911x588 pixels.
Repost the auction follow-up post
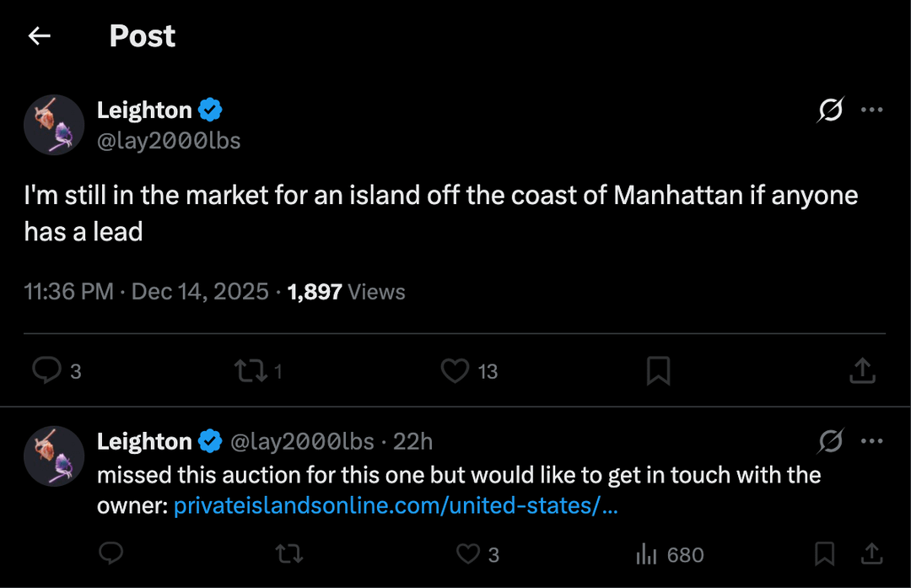click(x=289, y=553)
